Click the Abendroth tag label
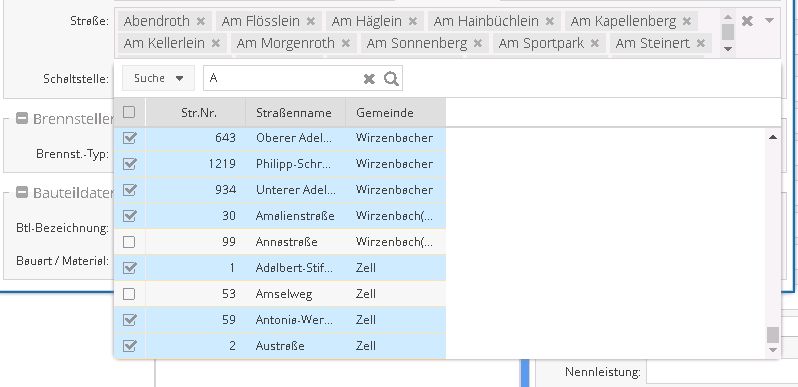This screenshot has width=798, height=387. point(157,21)
